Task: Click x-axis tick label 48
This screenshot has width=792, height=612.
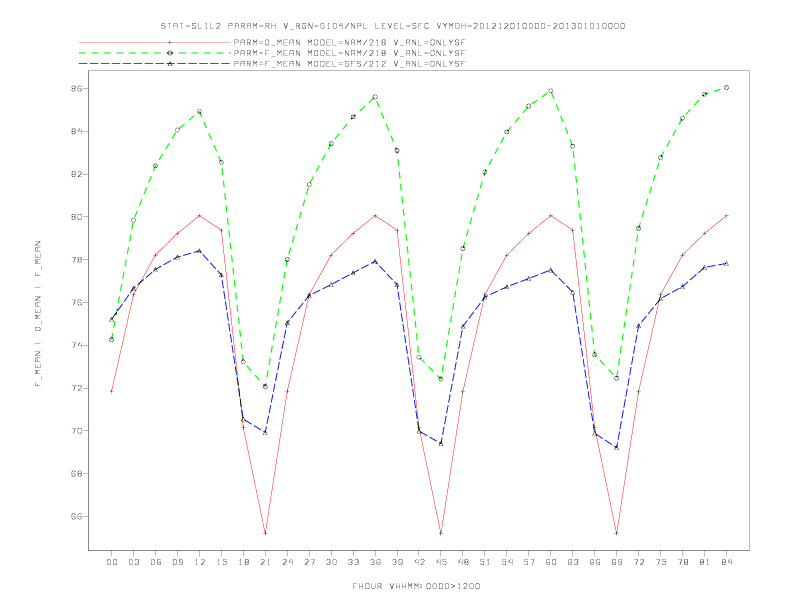Action: click(463, 562)
